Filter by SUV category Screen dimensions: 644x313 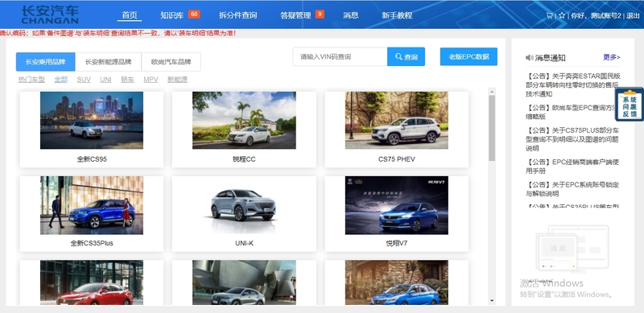[84, 80]
